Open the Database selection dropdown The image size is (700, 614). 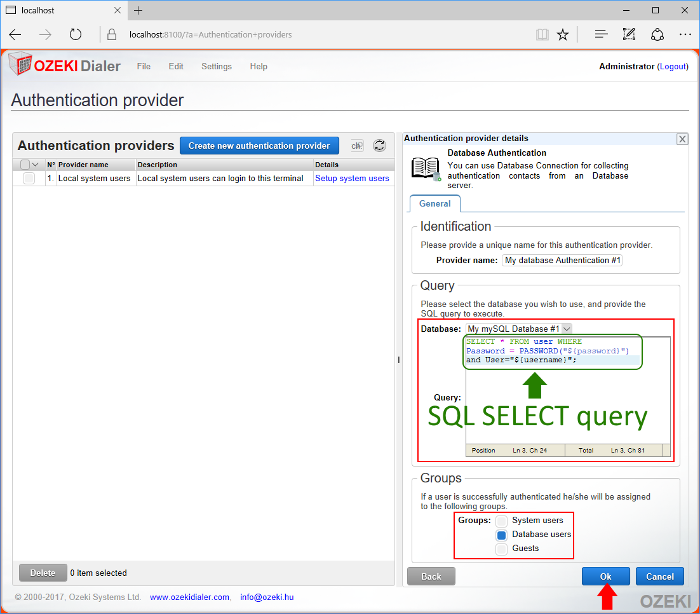click(x=567, y=329)
